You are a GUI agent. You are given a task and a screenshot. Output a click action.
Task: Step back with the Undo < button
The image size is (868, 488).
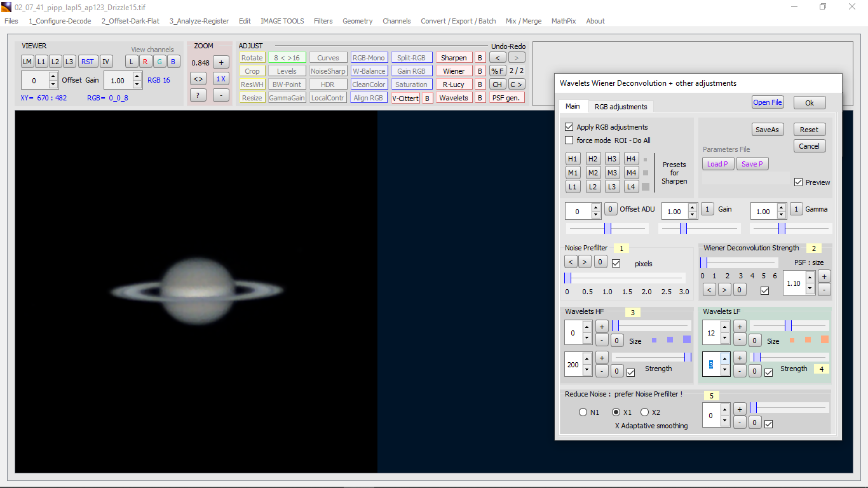pos(498,58)
